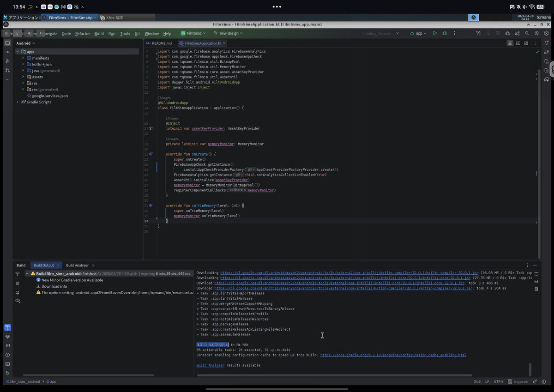This screenshot has height=392, width=554.
Task: Open Logcat tool window icon
Action: [x=7, y=345]
